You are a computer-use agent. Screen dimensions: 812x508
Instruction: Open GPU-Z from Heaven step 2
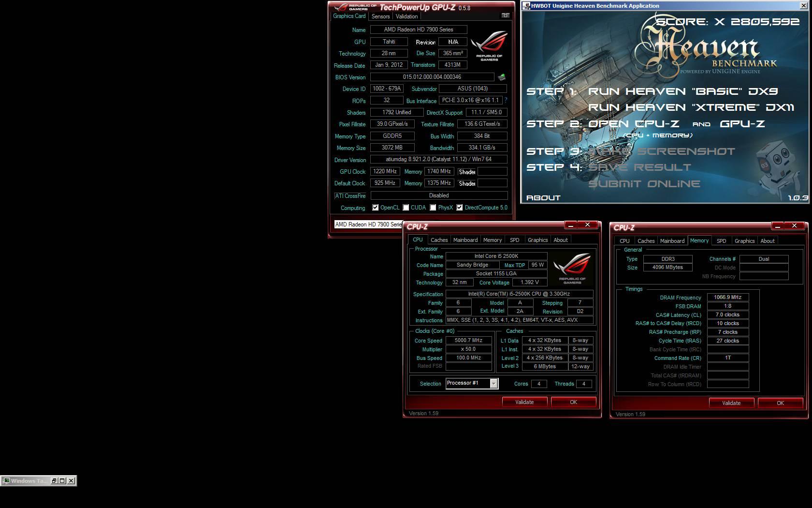[742, 124]
